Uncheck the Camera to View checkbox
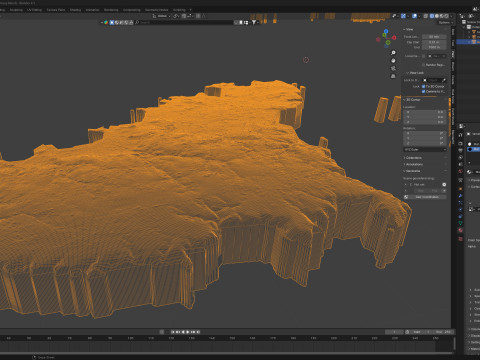The width and height of the screenshot is (480, 360). [x=424, y=91]
